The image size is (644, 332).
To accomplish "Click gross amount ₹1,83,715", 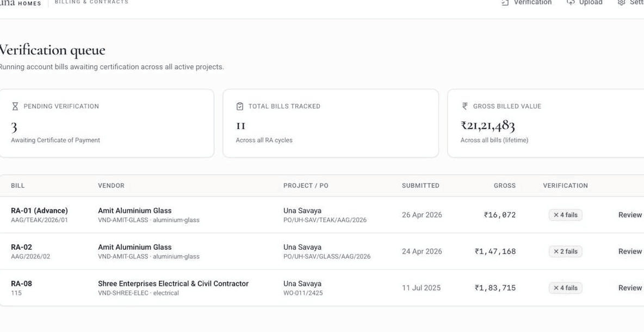I will click(496, 288).
